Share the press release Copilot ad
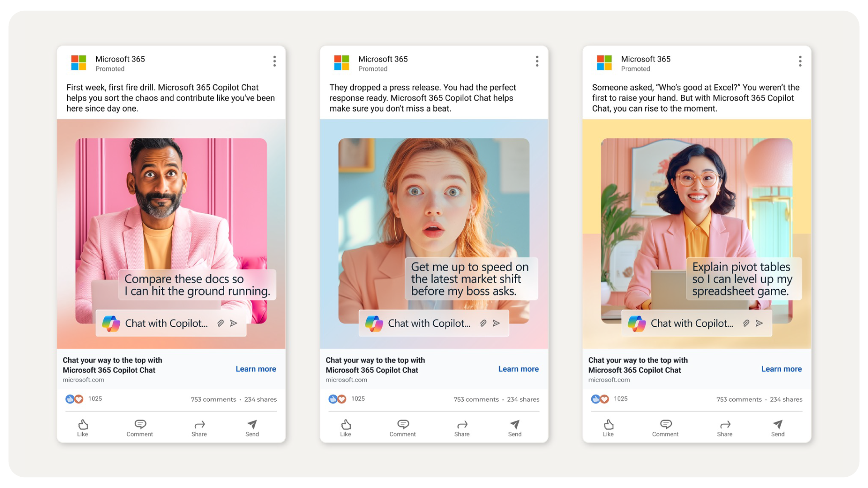Image resolution: width=868 pixels, height=488 pixels. pyautogui.click(x=462, y=427)
